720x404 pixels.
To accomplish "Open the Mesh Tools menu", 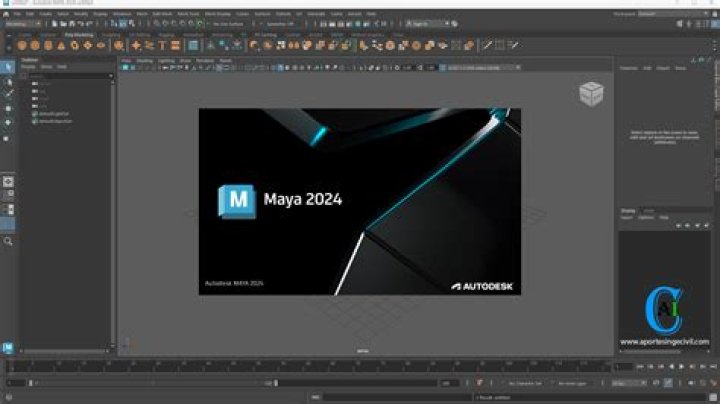I will [x=188, y=14].
